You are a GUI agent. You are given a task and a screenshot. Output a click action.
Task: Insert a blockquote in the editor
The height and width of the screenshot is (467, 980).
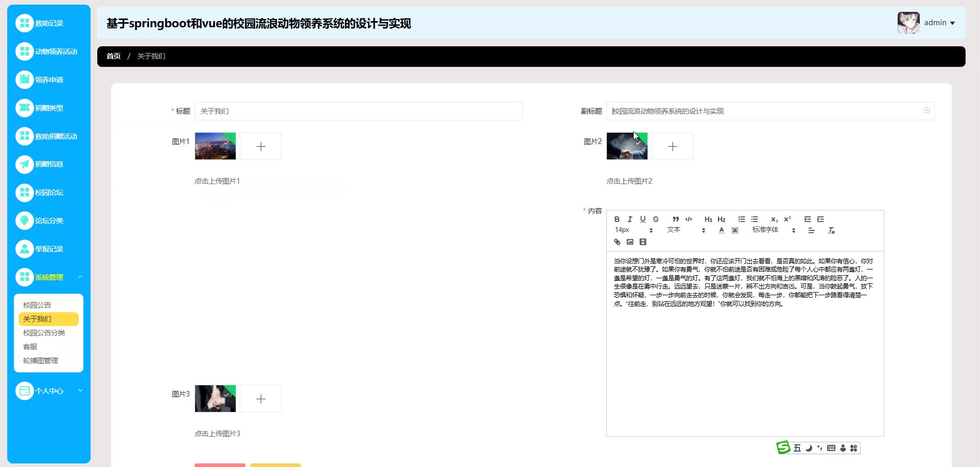pyautogui.click(x=676, y=219)
